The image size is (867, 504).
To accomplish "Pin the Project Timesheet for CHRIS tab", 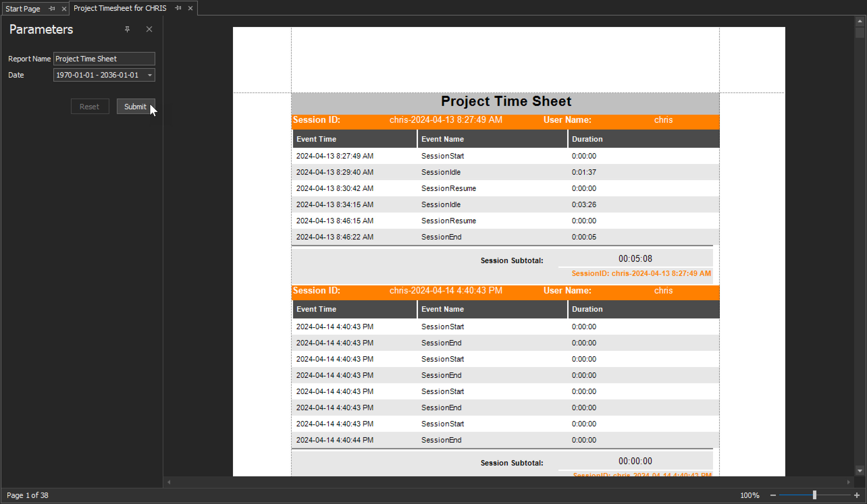I will pyautogui.click(x=178, y=8).
